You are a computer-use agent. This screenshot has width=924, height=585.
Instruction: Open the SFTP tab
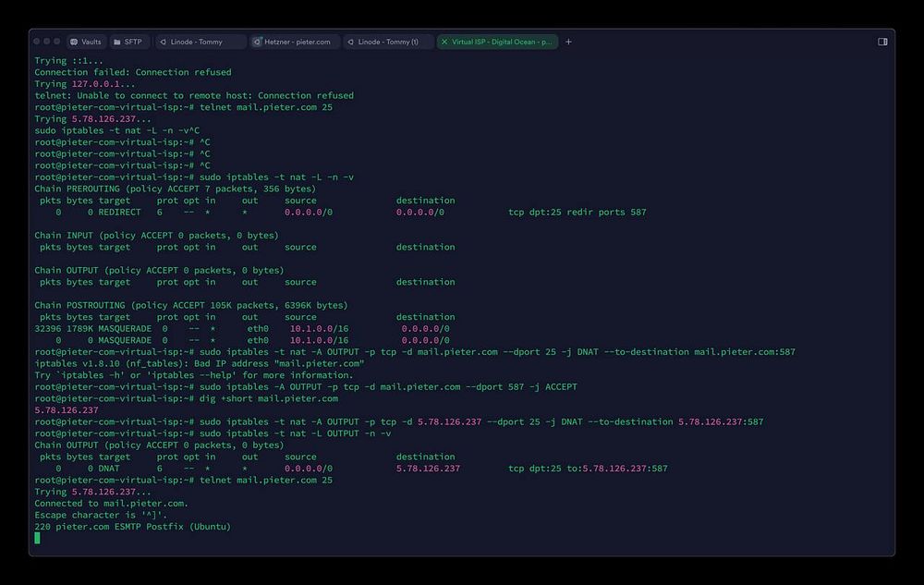coord(128,42)
